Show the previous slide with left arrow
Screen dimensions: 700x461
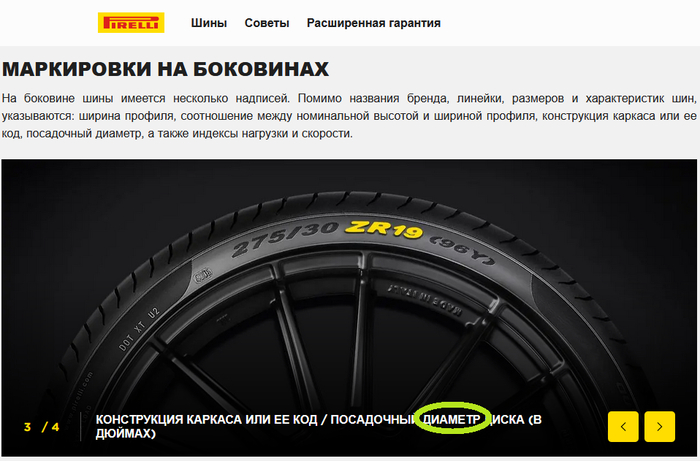click(x=623, y=427)
